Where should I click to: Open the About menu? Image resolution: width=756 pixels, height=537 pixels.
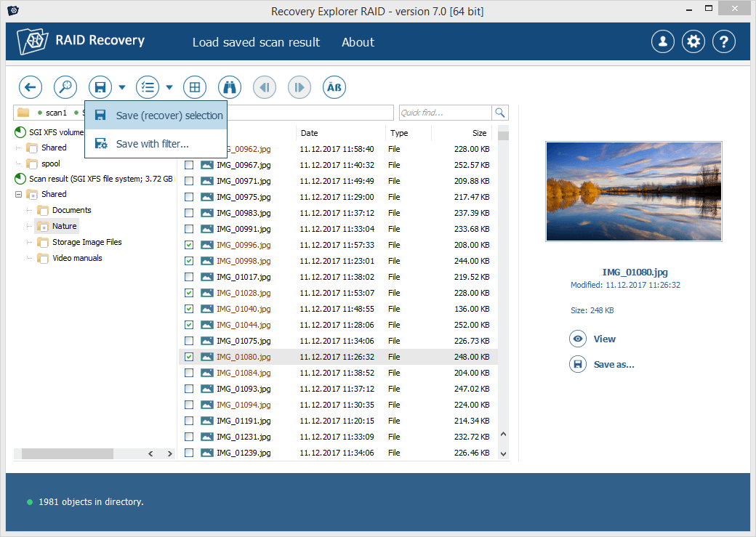[358, 42]
